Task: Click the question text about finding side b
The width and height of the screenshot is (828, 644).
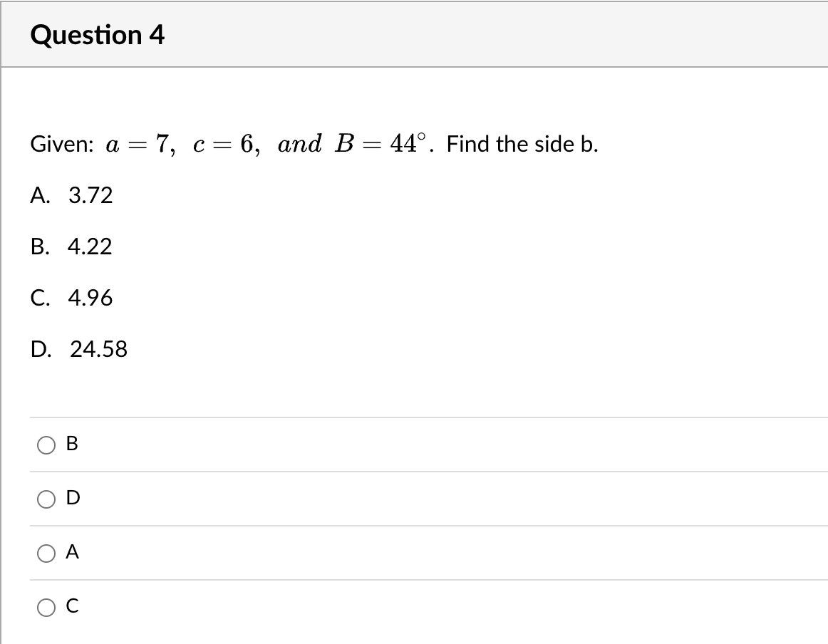Action: coord(314,143)
